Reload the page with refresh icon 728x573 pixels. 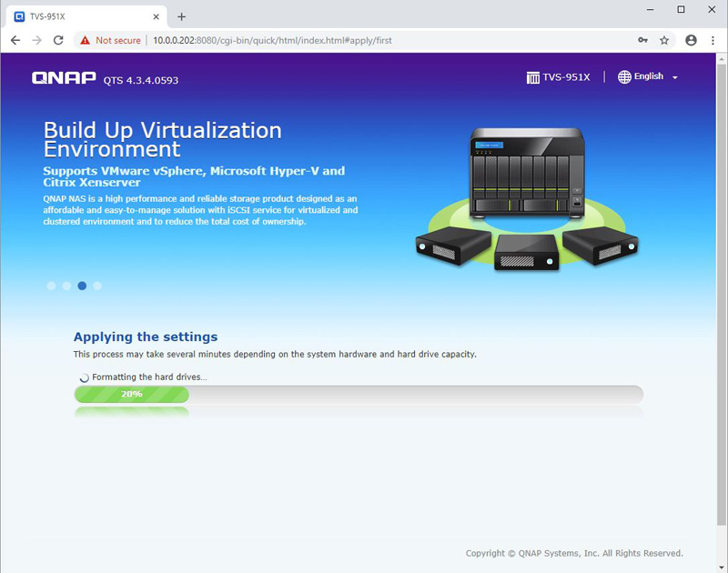(58, 40)
